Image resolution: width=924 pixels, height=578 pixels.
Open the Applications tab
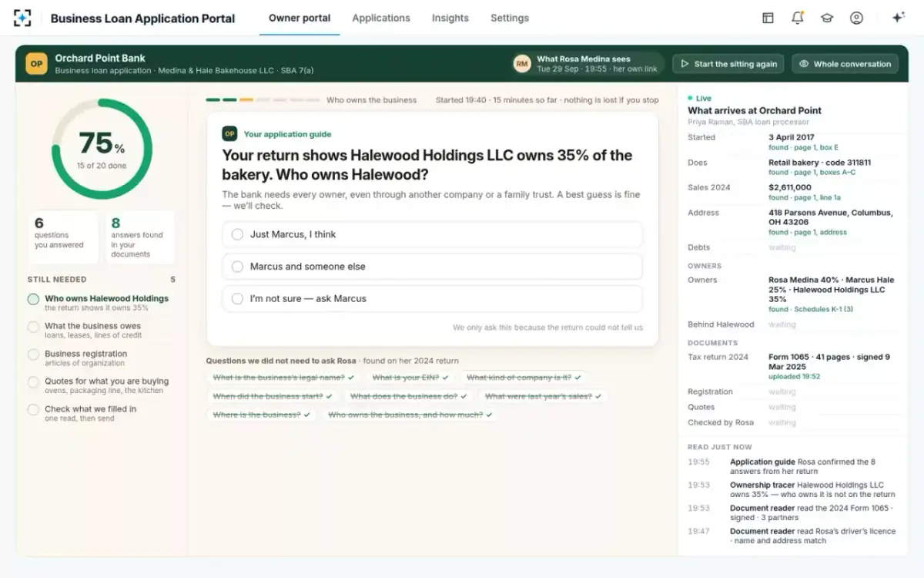(x=381, y=18)
